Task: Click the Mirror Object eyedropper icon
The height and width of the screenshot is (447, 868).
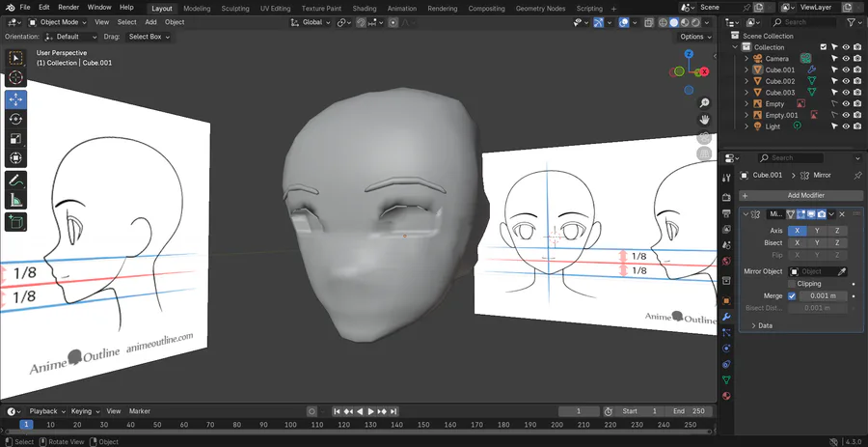Action: pos(842,271)
